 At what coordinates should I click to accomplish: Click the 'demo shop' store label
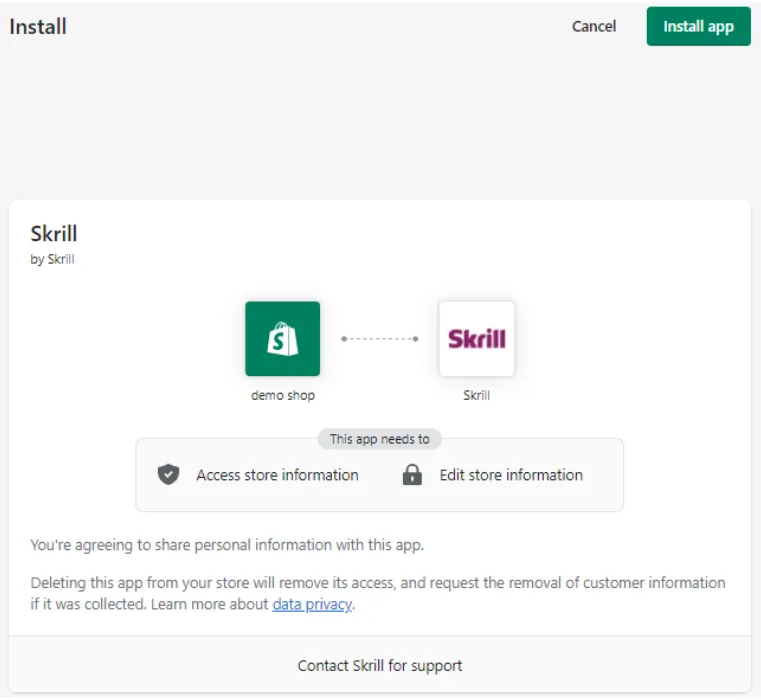282,395
